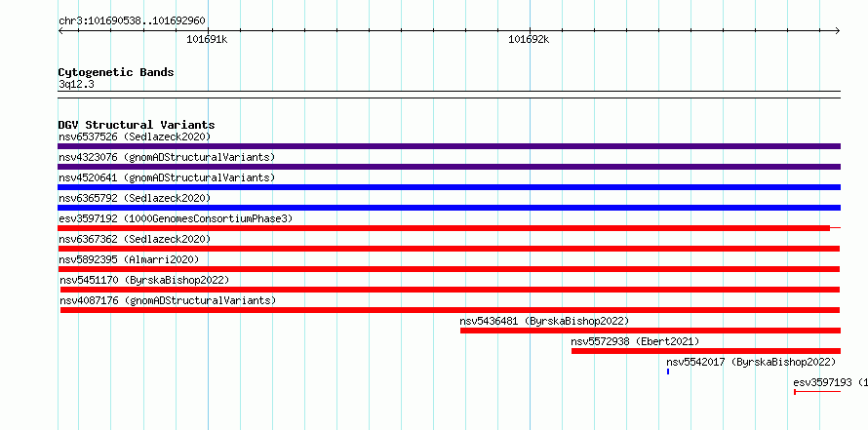The width and height of the screenshot is (868, 430).
Task: Click the 101692k ruler label
Action: click(x=529, y=39)
